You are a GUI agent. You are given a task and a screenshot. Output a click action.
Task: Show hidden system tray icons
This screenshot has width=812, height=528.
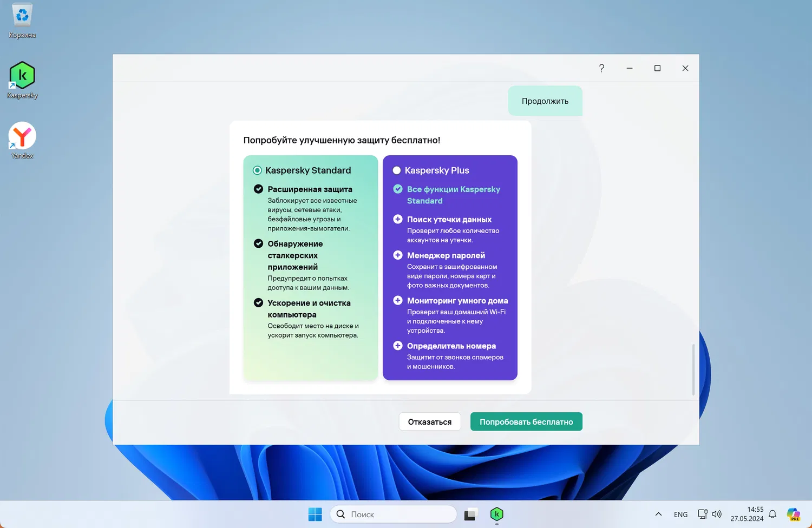(658, 514)
